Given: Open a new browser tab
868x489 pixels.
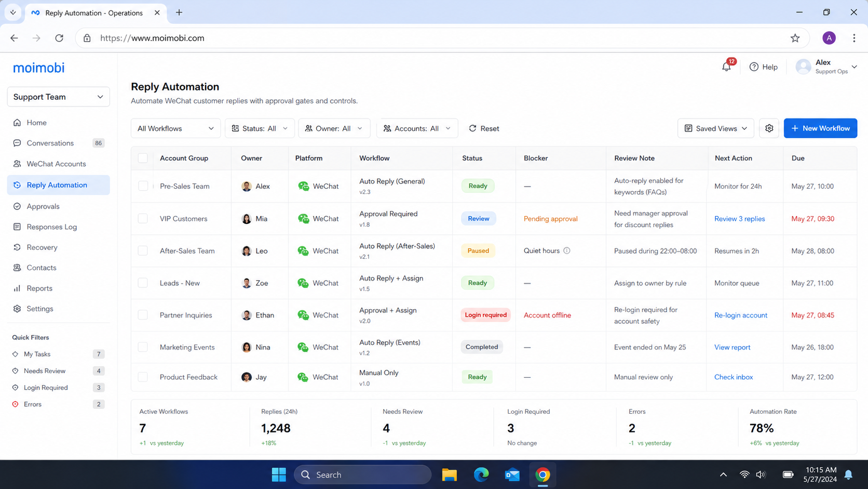Looking at the screenshot, I should (179, 12).
